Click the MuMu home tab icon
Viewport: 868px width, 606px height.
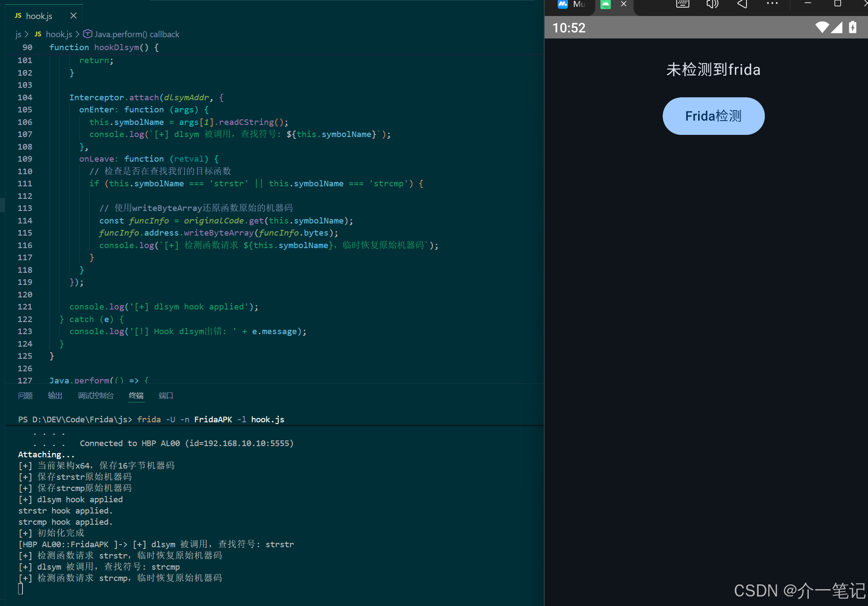(562, 4)
